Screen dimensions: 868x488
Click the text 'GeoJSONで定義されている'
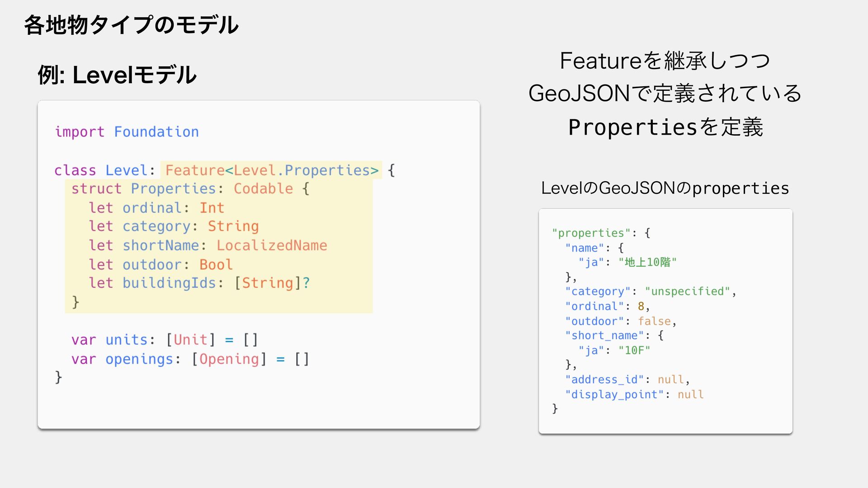[665, 94]
